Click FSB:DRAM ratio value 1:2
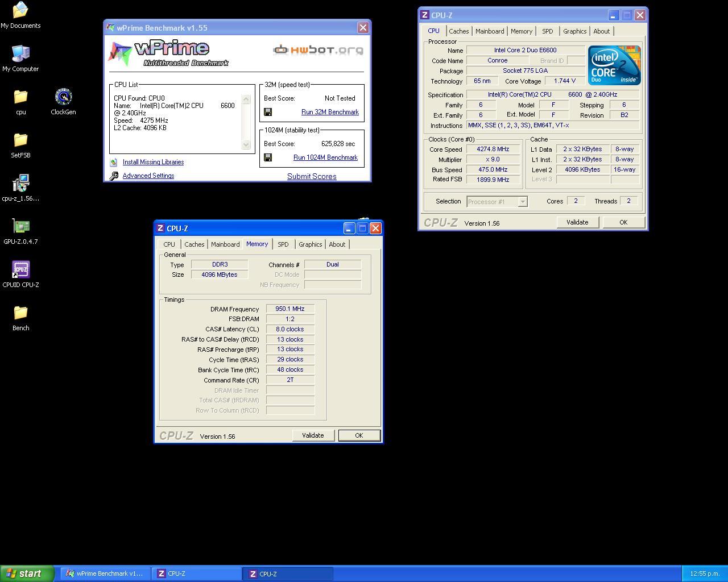 (290, 319)
